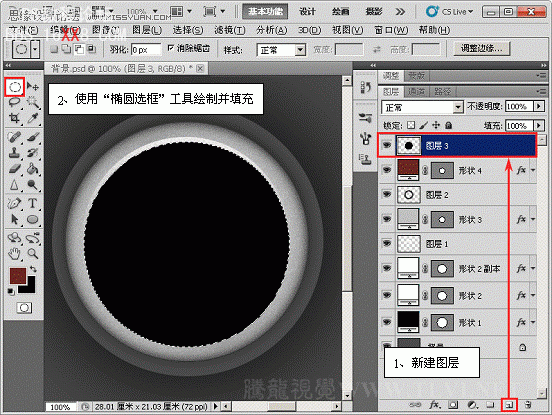
Task: Open the 填充 fill slider arrow
Action: coord(539,125)
